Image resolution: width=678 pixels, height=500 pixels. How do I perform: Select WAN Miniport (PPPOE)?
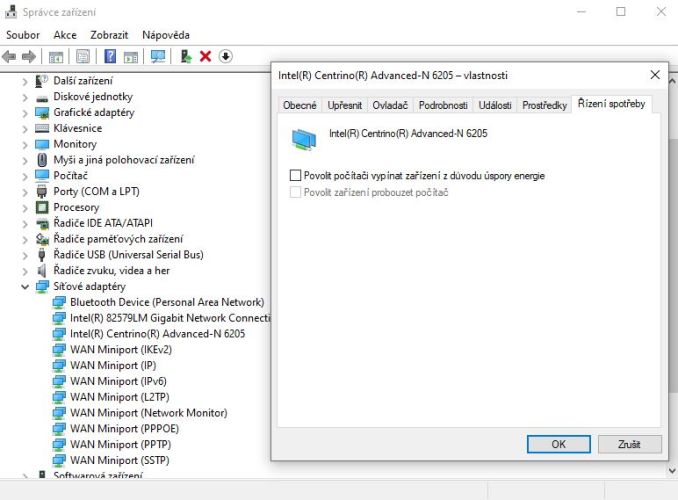click(124, 429)
